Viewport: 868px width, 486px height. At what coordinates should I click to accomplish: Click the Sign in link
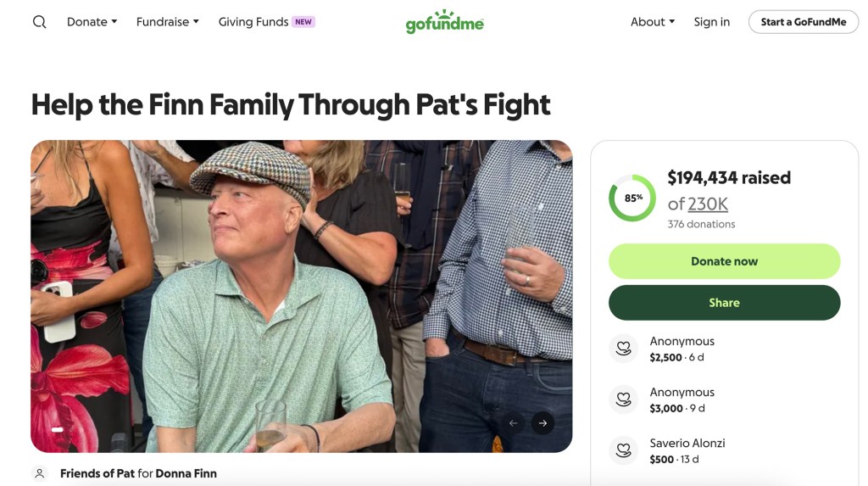[x=711, y=22]
